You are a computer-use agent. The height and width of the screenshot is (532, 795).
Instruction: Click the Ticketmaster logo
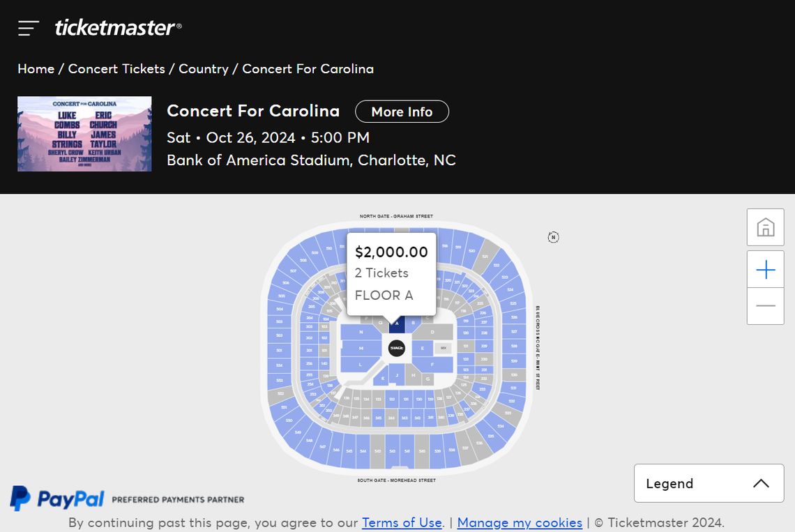point(115,28)
